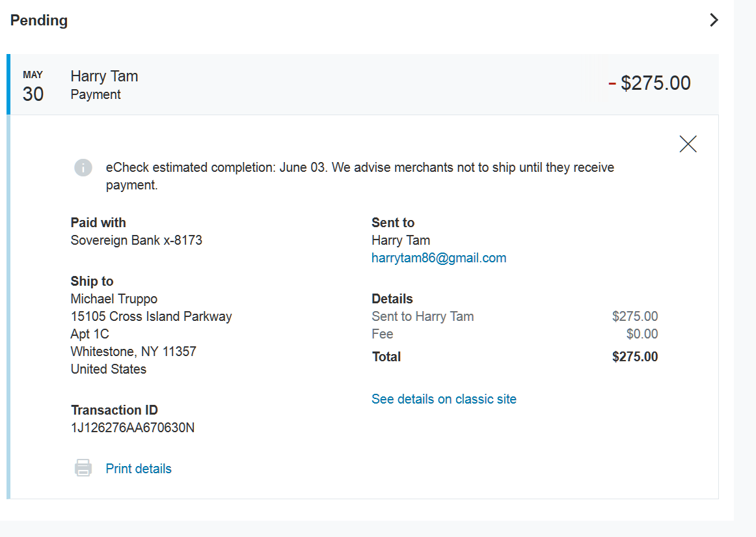756x537 pixels.
Task: Click the Fee $0.00 value
Action: click(641, 334)
